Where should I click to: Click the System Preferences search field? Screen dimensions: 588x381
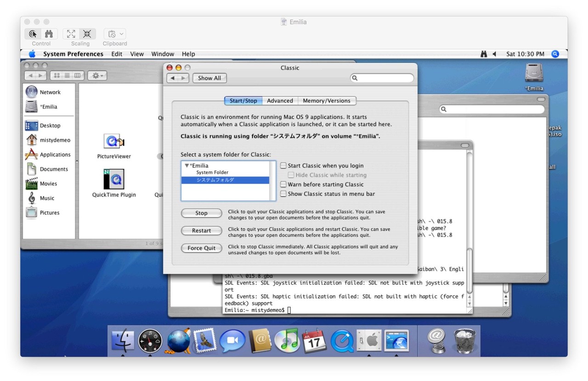click(384, 78)
